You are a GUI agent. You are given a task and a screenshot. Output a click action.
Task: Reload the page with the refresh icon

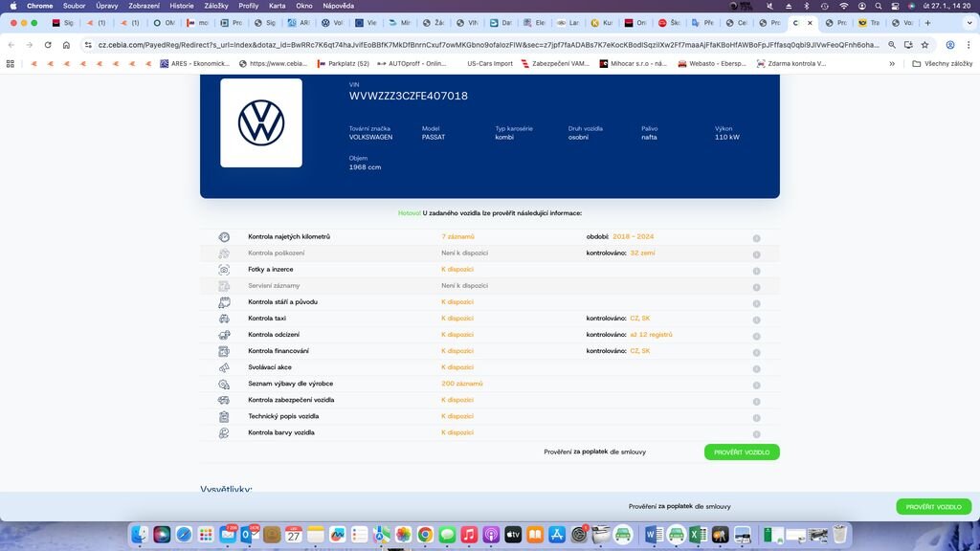[x=48, y=44]
